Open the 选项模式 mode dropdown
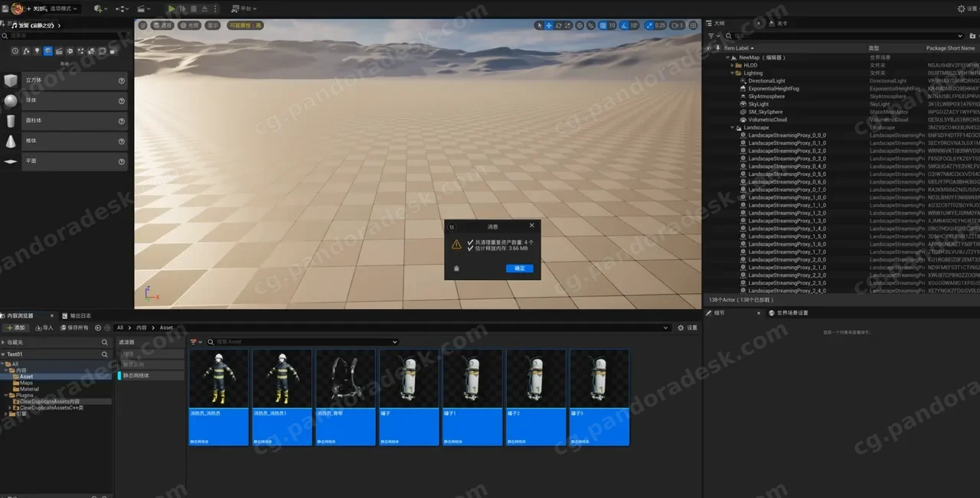980x498 pixels. coord(64,8)
